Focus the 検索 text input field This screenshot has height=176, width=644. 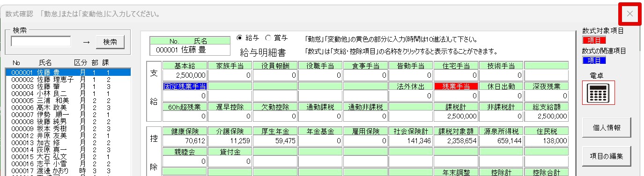41,42
